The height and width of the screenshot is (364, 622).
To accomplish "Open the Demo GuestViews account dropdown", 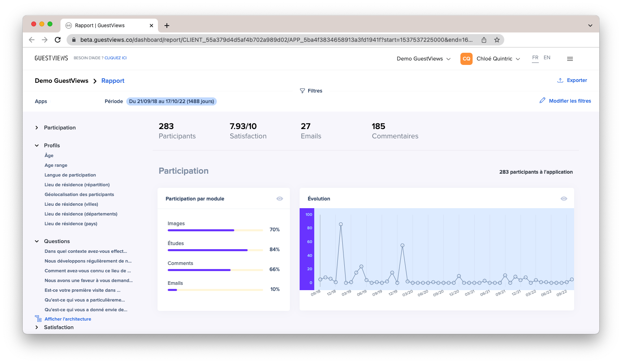I will click(x=423, y=59).
